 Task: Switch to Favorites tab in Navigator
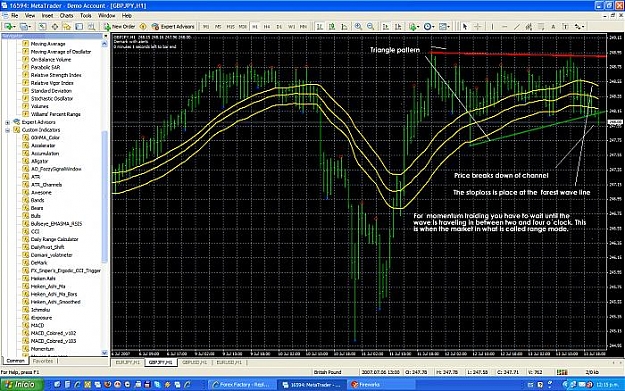pos(43,361)
